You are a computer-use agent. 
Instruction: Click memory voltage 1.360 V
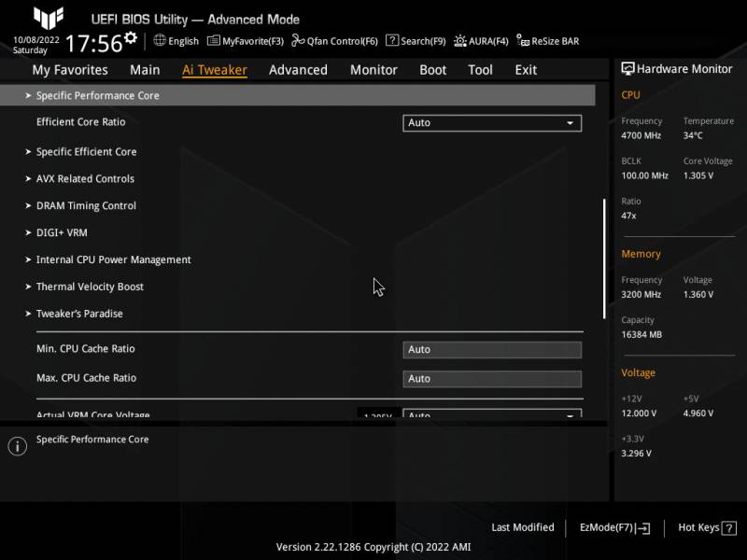(698, 294)
